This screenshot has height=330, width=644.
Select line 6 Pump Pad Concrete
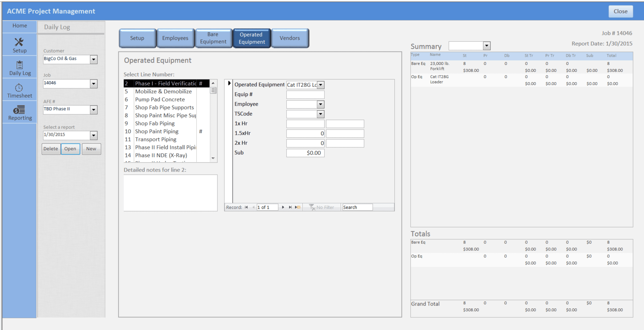coord(160,99)
